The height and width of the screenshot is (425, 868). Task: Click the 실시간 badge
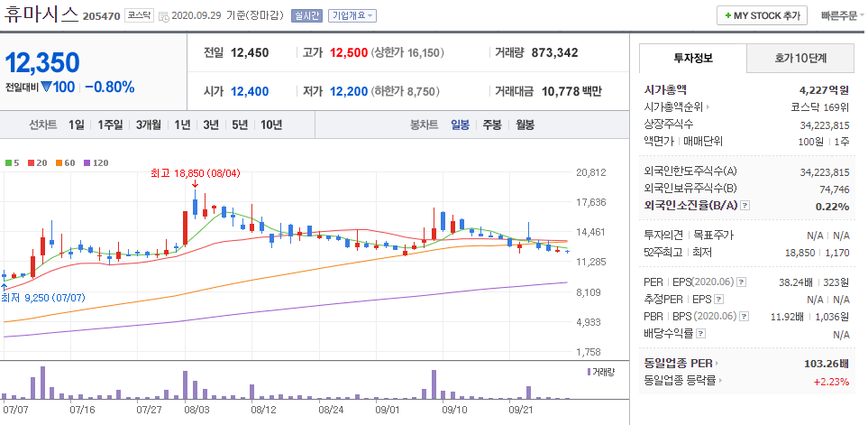pyautogui.click(x=306, y=15)
